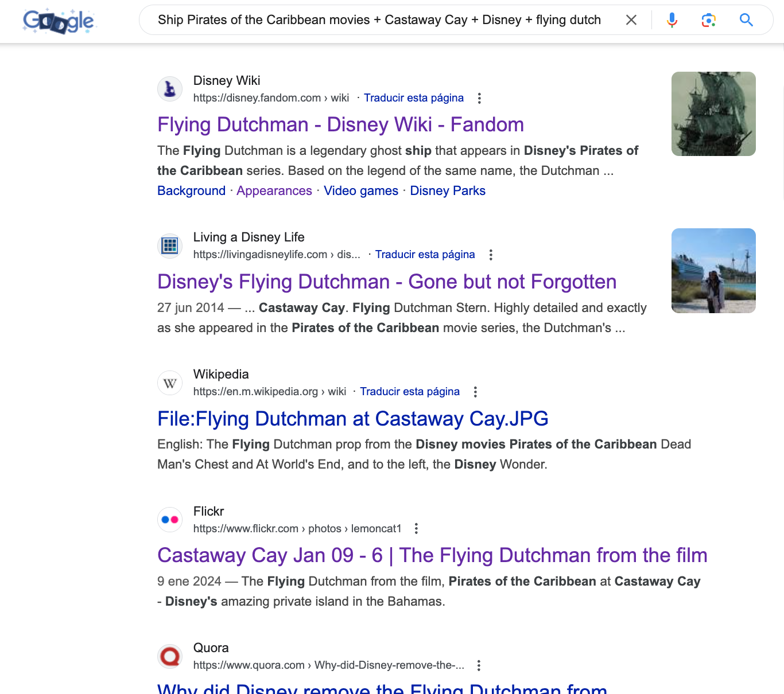This screenshot has height=694, width=784.
Task: Click inside the search text field
Action: point(379,20)
